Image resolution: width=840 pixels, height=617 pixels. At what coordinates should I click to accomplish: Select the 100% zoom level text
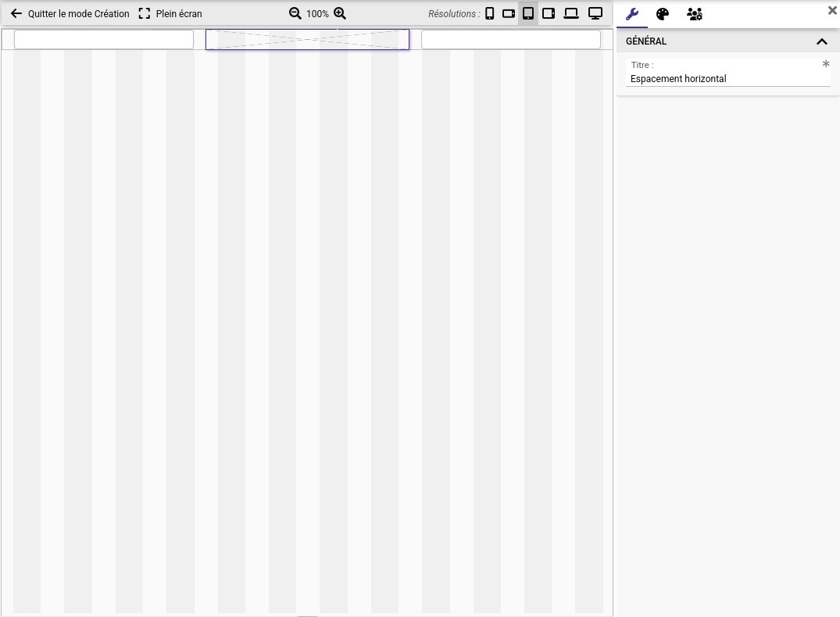point(318,14)
